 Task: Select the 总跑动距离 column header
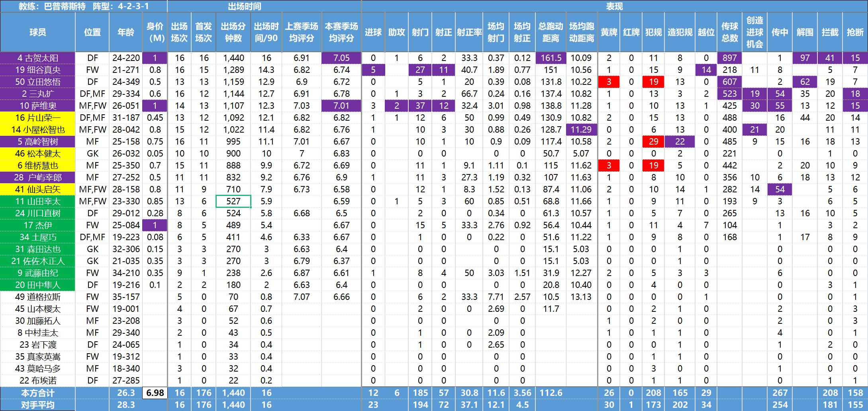[x=551, y=32]
